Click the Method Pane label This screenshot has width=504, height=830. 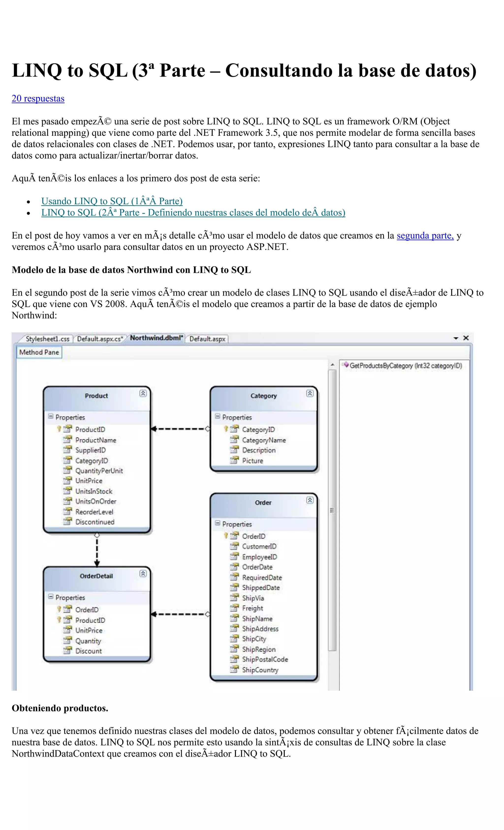pyautogui.click(x=39, y=352)
